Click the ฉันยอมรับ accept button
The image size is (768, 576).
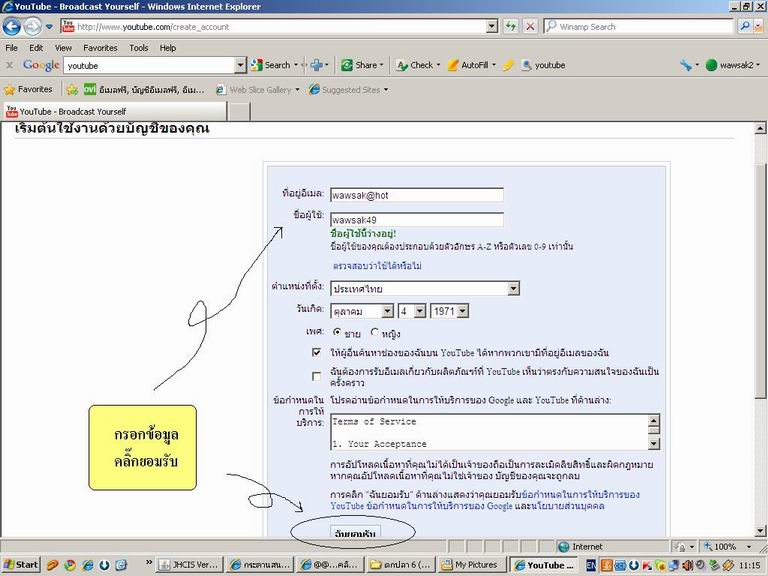pyautogui.click(x=355, y=533)
